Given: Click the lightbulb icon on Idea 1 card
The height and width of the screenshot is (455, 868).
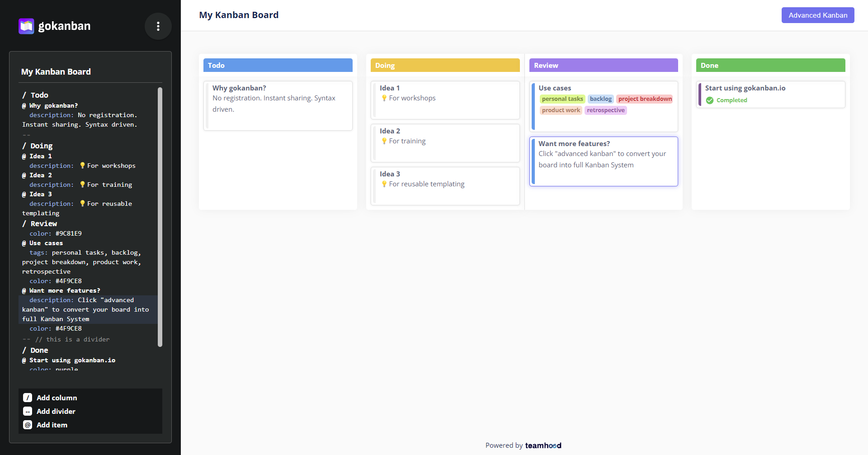Looking at the screenshot, I should point(384,98).
